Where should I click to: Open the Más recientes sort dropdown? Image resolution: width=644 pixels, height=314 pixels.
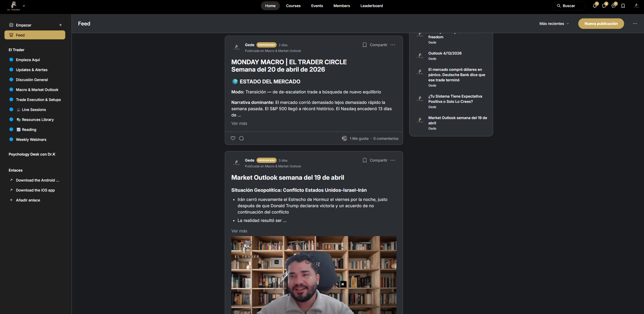pos(554,24)
